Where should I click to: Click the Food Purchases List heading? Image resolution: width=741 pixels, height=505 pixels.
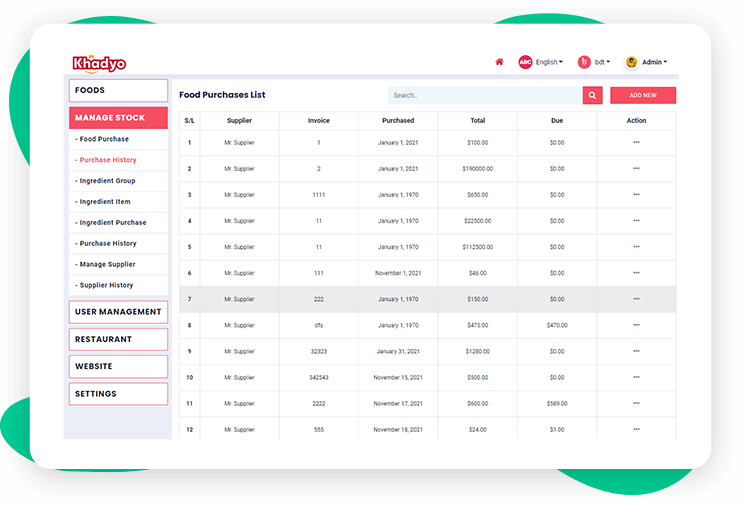[x=222, y=95]
